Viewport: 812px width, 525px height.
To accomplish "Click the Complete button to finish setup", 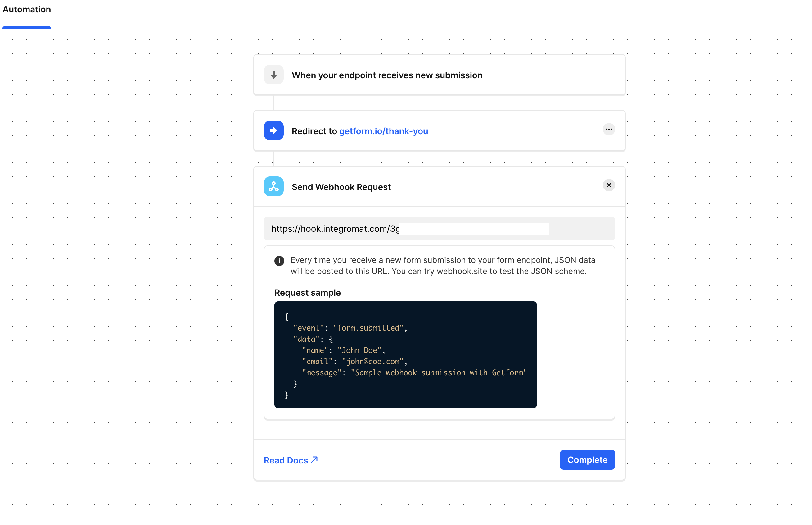I will tap(588, 459).
